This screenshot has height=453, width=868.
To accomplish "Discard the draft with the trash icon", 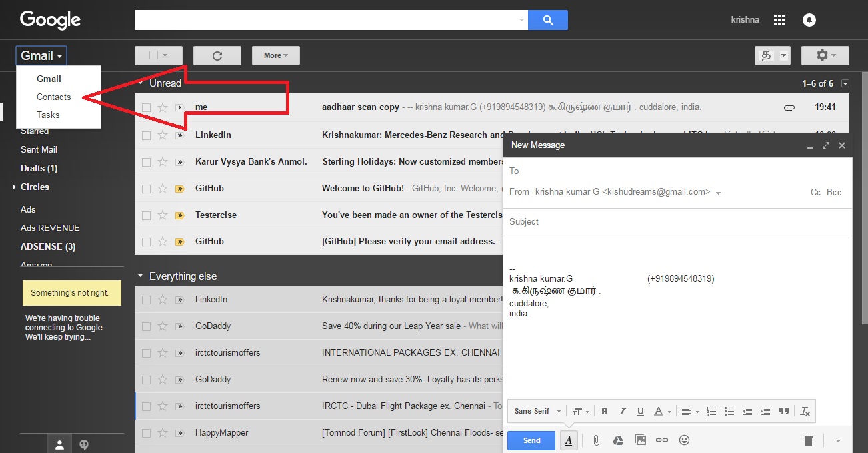I will pyautogui.click(x=808, y=440).
